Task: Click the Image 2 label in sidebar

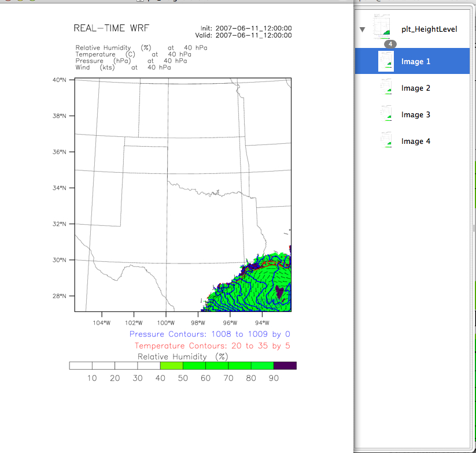Action: [416, 88]
